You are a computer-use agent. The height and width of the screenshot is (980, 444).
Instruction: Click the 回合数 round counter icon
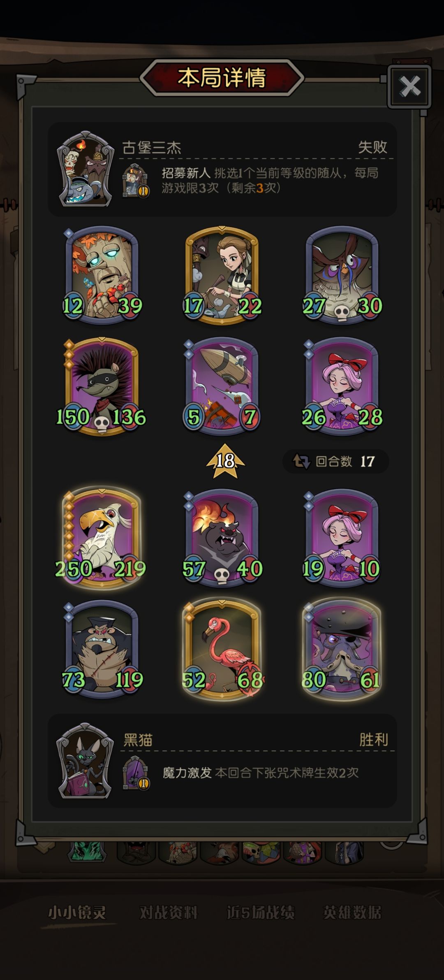301,461
